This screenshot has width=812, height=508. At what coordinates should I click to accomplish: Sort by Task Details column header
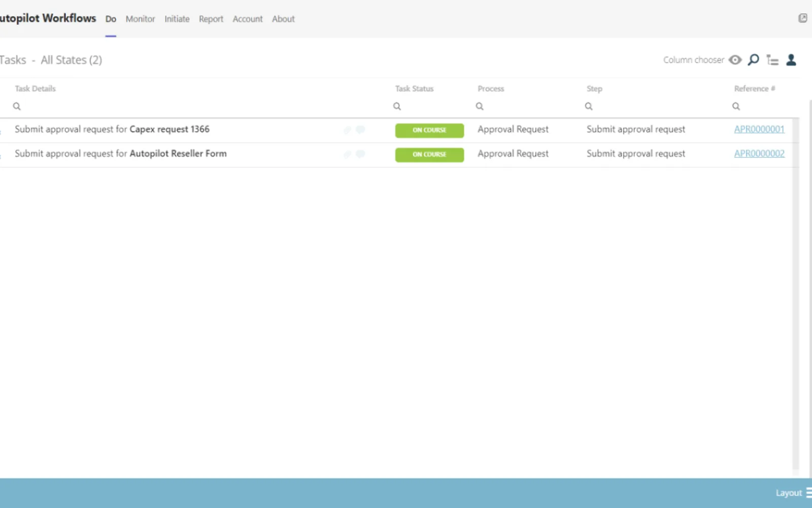35,88
